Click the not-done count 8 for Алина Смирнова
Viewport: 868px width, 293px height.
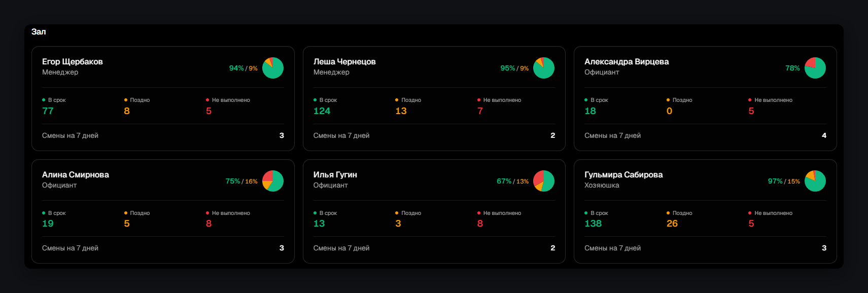click(x=209, y=224)
